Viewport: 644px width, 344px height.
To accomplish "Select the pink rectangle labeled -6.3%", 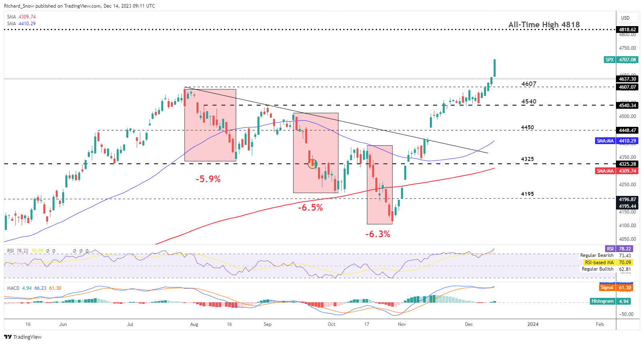I will (380, 185).
